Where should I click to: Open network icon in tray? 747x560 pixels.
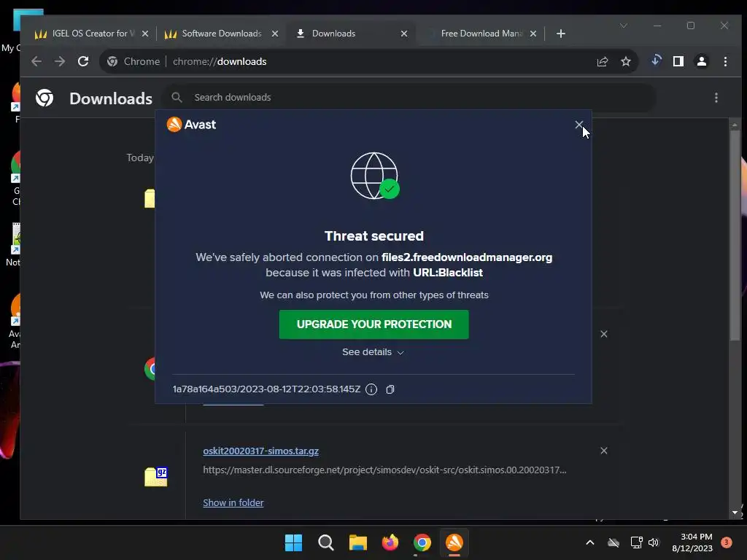click(636, 542)
